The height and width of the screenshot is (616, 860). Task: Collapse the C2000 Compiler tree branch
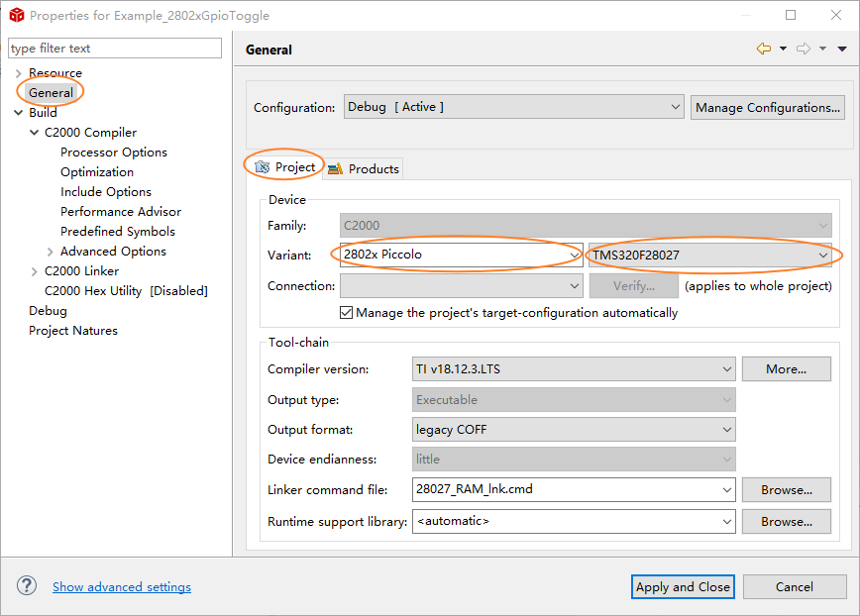point(34,132)
